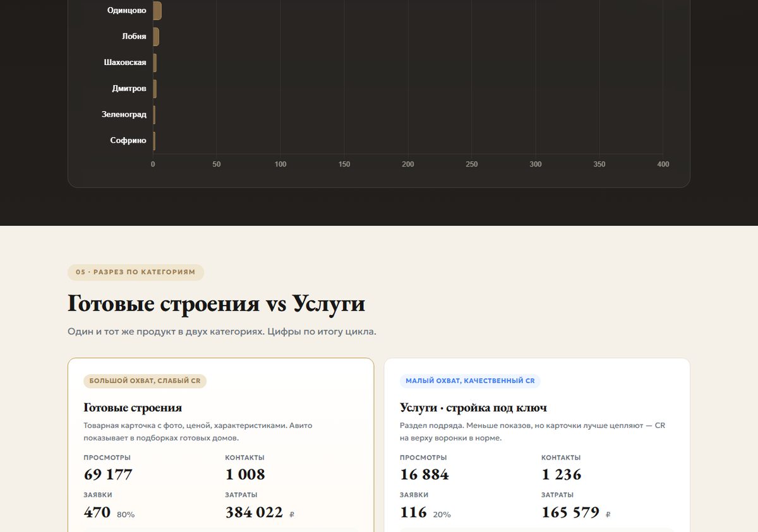This screenshot has width=758, height=532.
Task: Click the Одинцово bar in the chart
Action: click(x=157, y=11)
